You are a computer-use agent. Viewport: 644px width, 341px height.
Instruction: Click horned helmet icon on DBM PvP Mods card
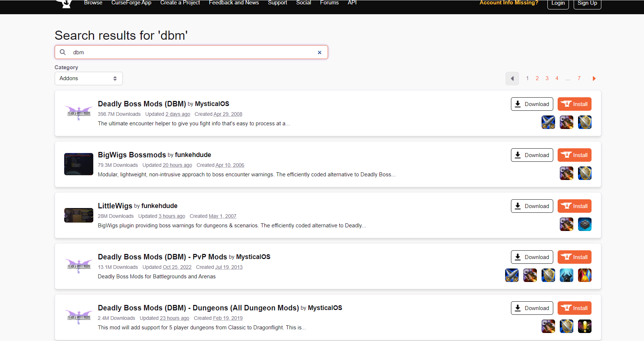tap(566, 275)
